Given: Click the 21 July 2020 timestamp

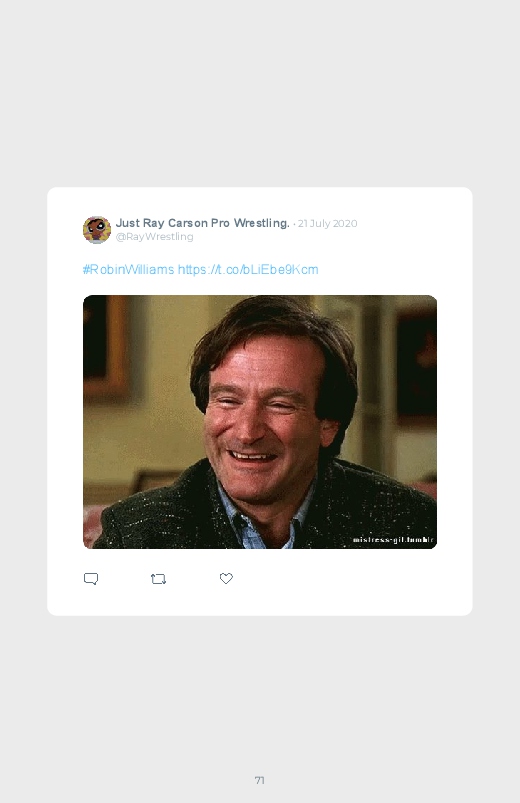Looking at the screenshot, I should point(327,223).
